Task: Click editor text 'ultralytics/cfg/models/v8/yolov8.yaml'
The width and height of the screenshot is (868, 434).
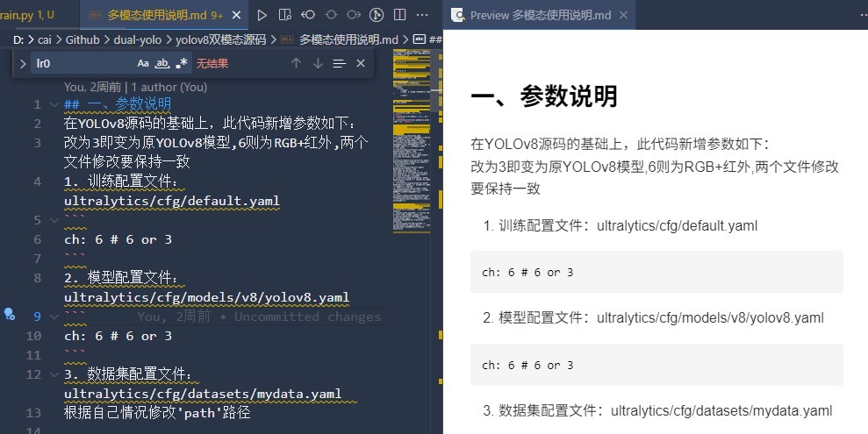Action: tap(206, 297)
